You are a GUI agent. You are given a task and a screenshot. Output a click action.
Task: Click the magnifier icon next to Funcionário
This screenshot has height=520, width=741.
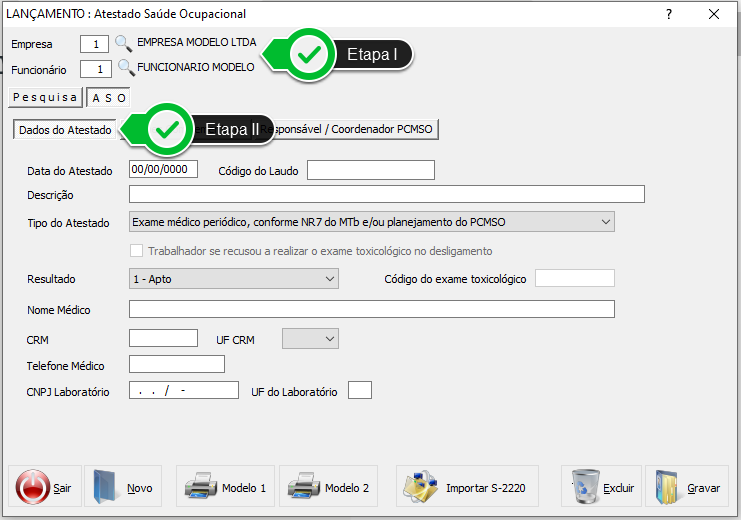[125, 68]
